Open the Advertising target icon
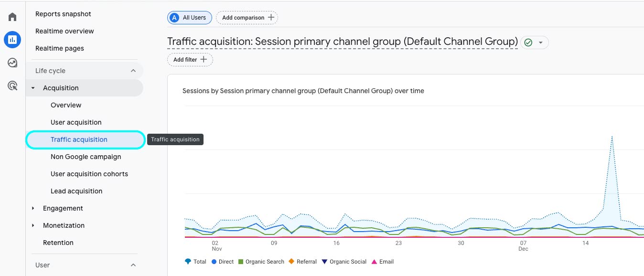The width and height of the screenshot is (644, 276). pyautogui.click(x=12, y=86)
